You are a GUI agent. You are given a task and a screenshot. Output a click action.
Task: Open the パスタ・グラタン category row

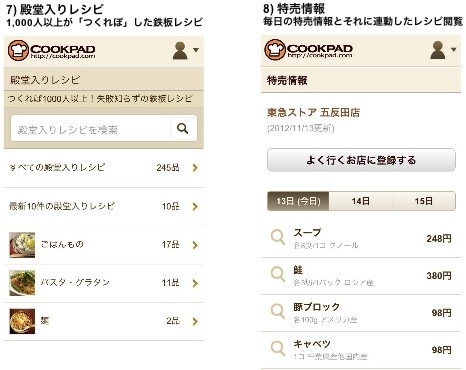(x=104, y=283)
